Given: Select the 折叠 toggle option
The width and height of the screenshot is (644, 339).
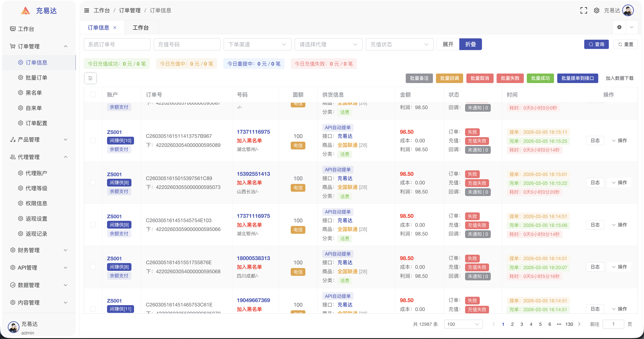Looking at the screenshot, I should coord(470,44).
